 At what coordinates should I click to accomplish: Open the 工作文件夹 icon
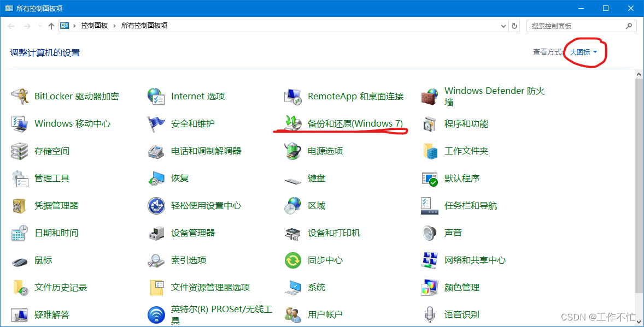pos(430,151)
